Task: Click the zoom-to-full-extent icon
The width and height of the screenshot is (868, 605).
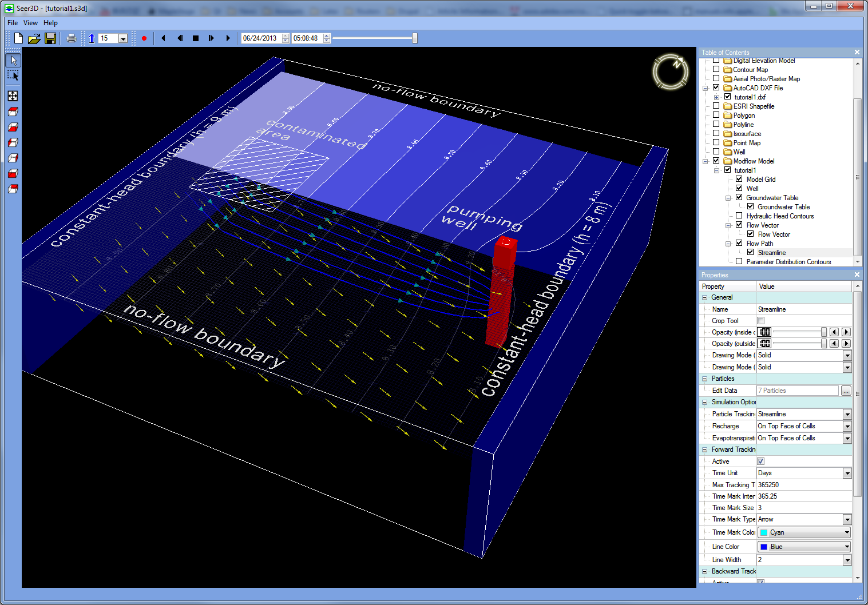Action: point(13,96)
